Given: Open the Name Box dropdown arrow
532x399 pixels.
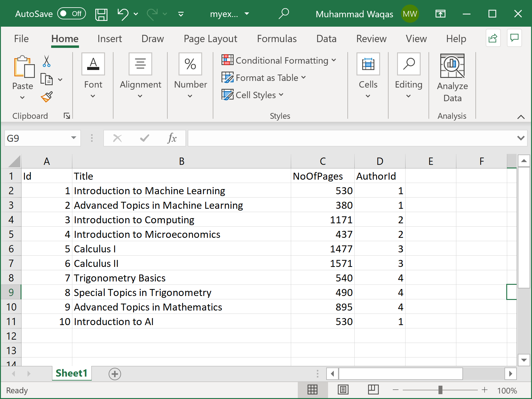Looking at the screenshot, I should point(74,138).
